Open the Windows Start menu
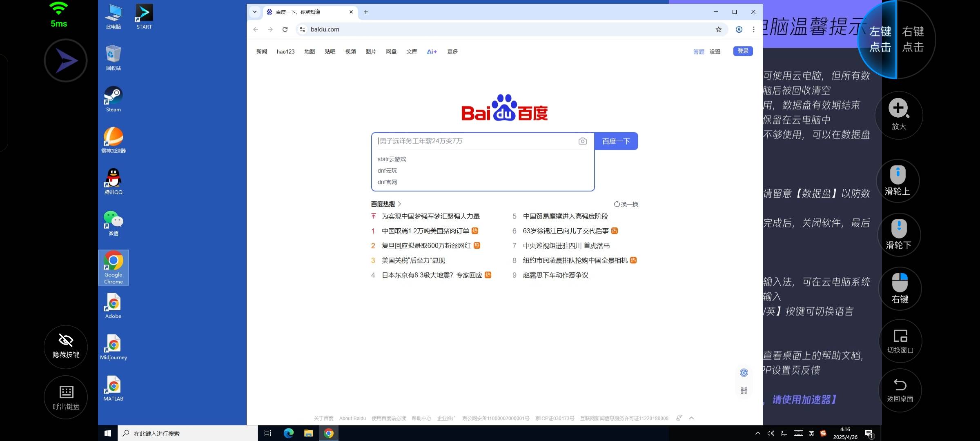This screenshot has height=441, width=980. 108,433
